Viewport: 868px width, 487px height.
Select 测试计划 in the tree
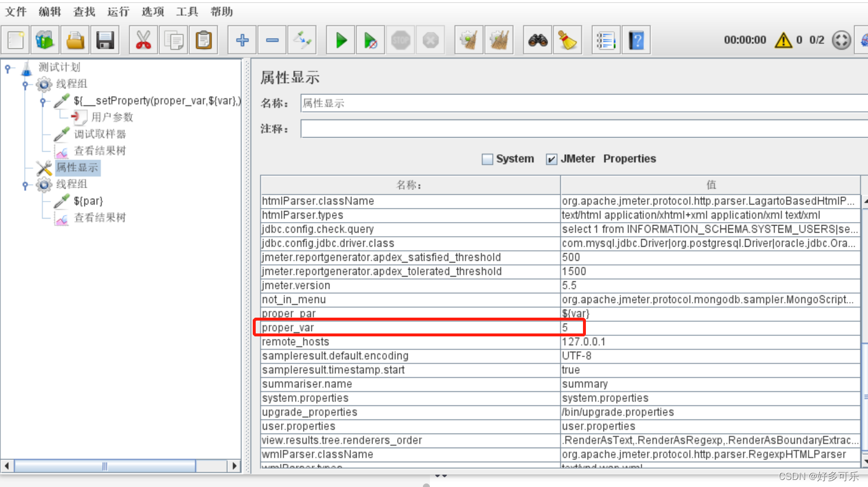click(59, 67)
